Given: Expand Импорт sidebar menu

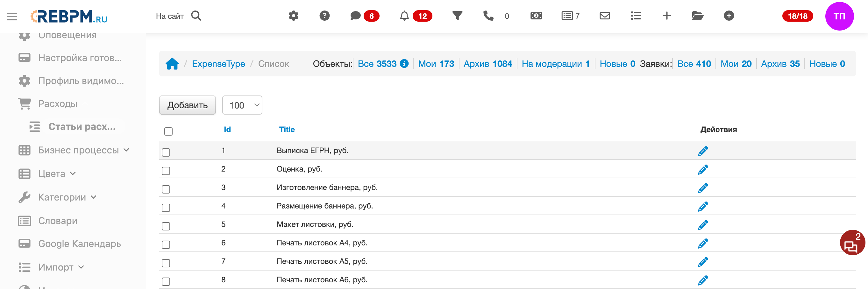Looking at the screenshot, I should [x=51, y=267].
